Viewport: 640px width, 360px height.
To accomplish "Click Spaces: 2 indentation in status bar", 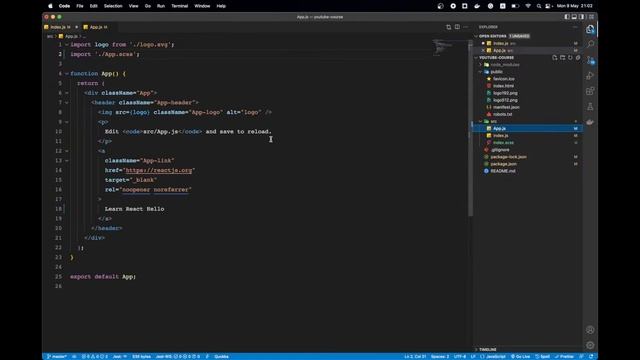I will (440, 356).
